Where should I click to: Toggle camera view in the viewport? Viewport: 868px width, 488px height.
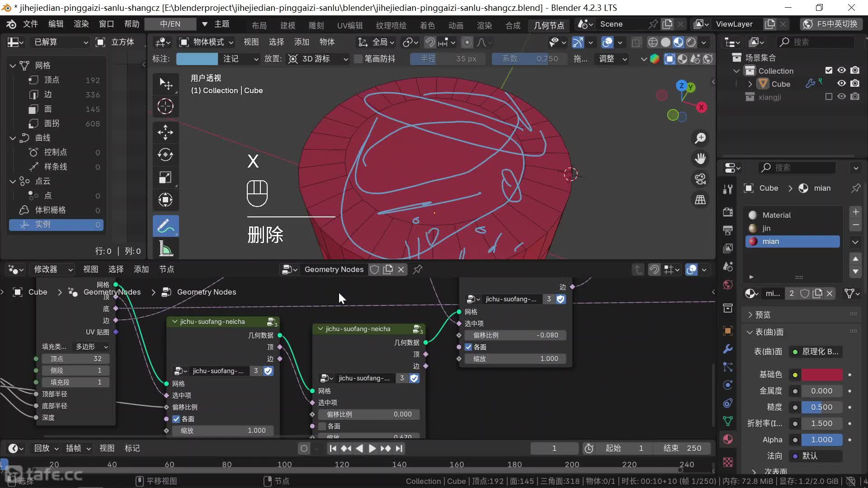700,179
